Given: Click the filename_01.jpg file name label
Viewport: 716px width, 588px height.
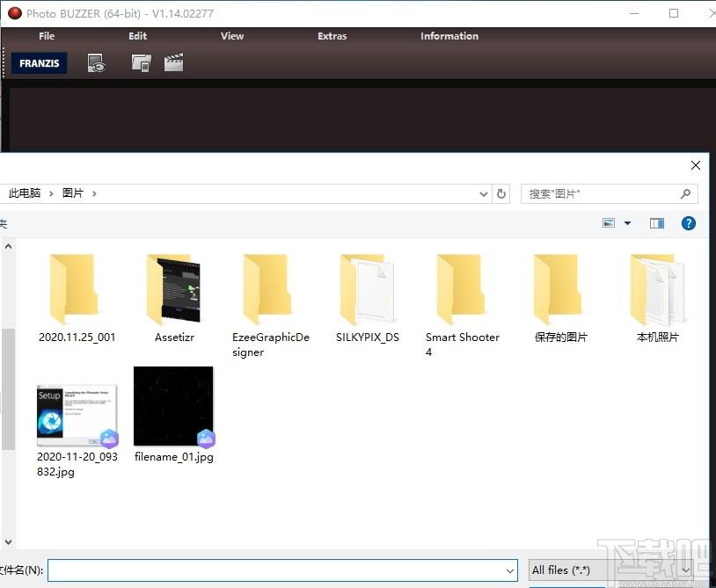Looking at the screenshot, I should pos(174,457).
